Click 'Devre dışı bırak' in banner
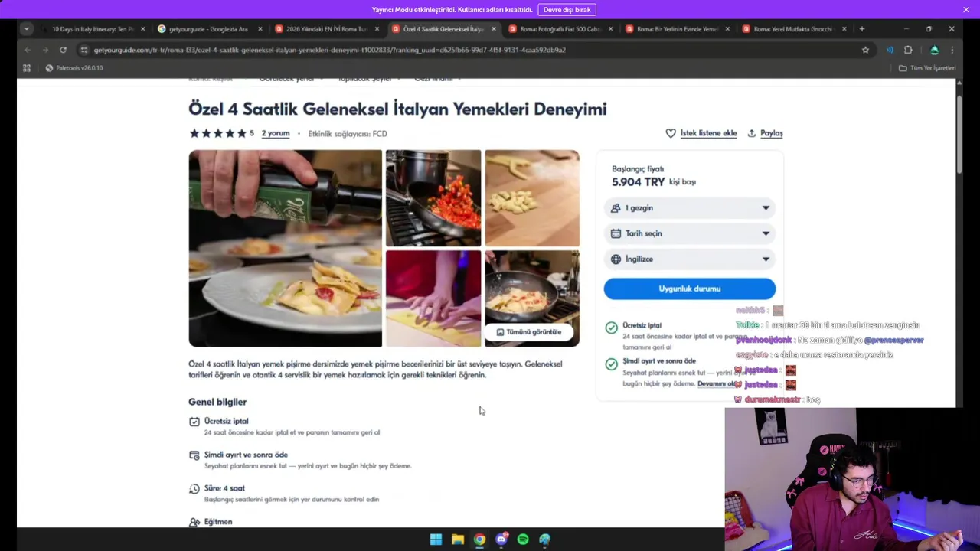 pos(567,10)
